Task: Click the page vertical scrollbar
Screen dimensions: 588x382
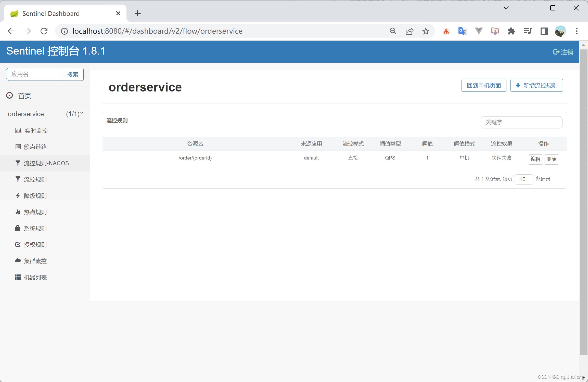Action: (583, 202)
